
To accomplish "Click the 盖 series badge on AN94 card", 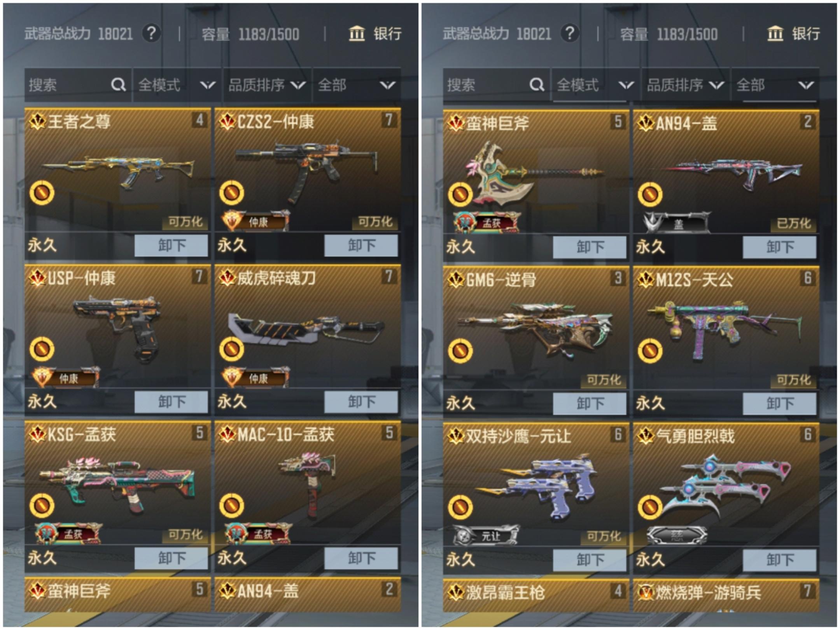I will (677, 223).
